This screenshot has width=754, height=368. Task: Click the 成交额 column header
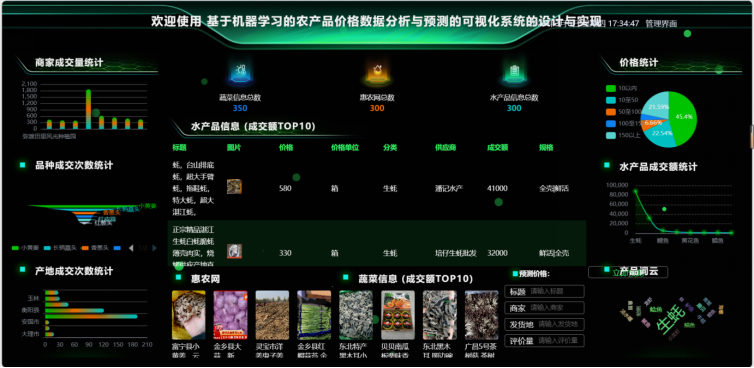coord(498,148)
